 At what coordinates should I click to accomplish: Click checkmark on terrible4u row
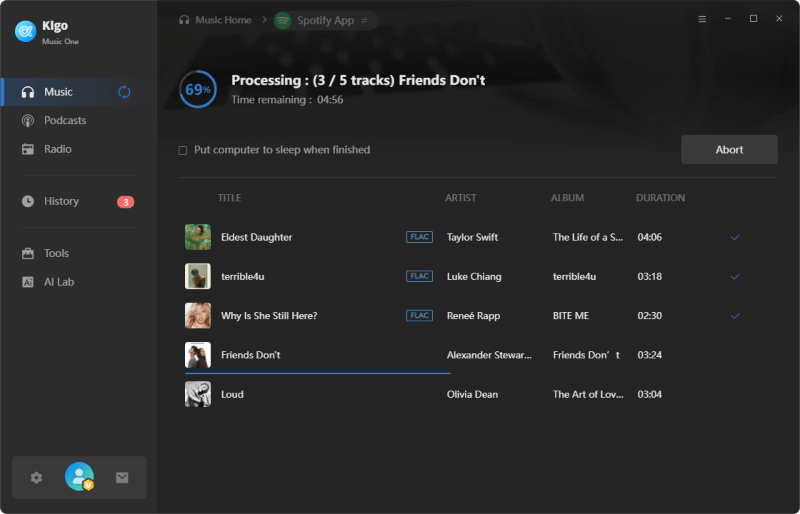735,277
